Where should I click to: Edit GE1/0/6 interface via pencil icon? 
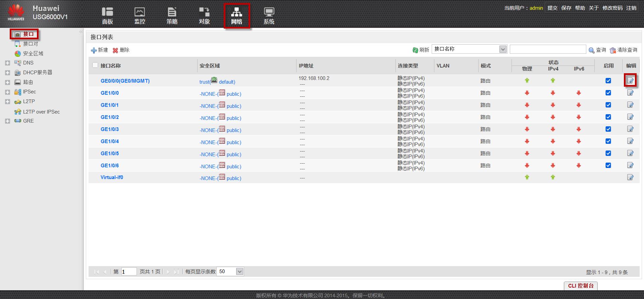630,165
